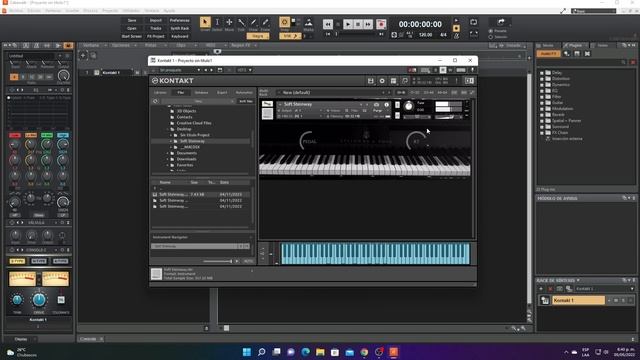Image resolution: width=640 pixels, height=360 pixels.
Task: Expand the Documents folder
Action: (168, 153)
